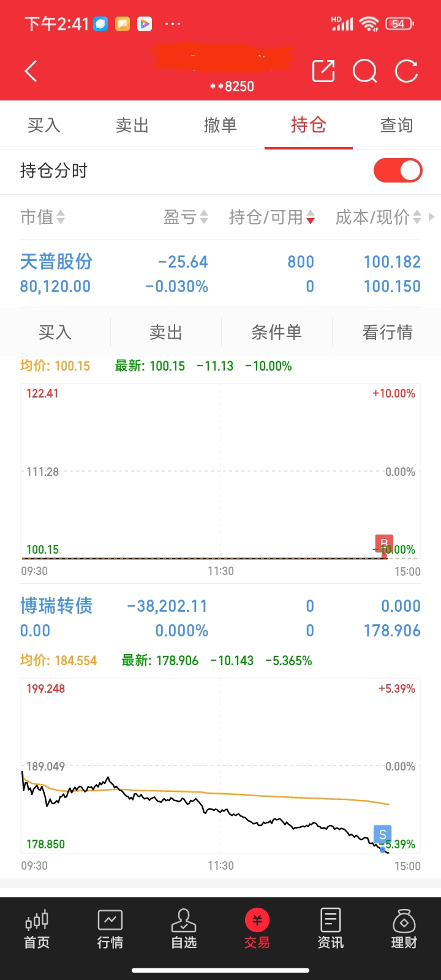Expand more columns with right arrow
441x980 pixels.
tap(432, 217)
